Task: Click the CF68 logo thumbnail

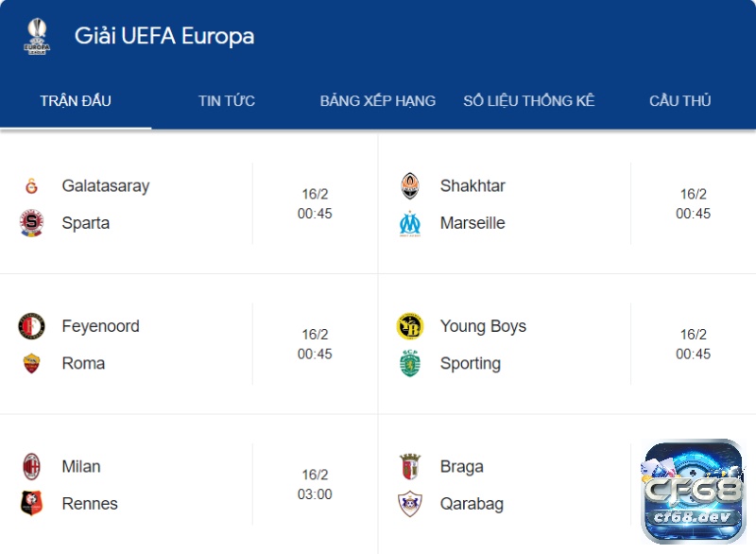Action: (694, 491)
